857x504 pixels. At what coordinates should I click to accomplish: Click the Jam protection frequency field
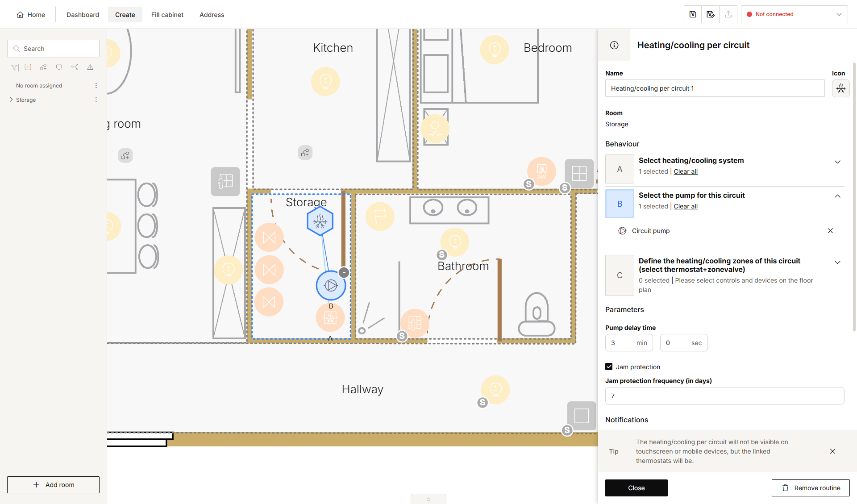click(x=724, y=396)
